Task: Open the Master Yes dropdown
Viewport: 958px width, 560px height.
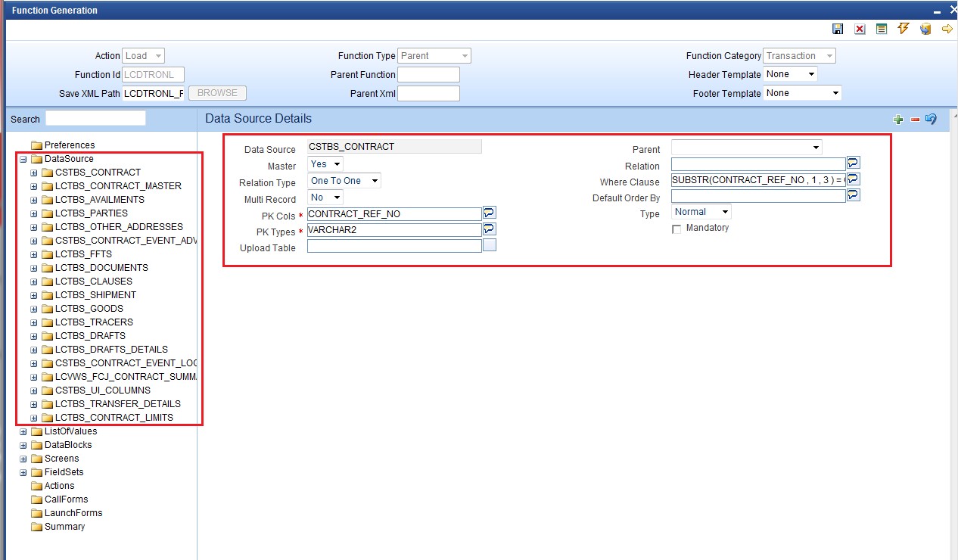Action: tap(325, 163)
